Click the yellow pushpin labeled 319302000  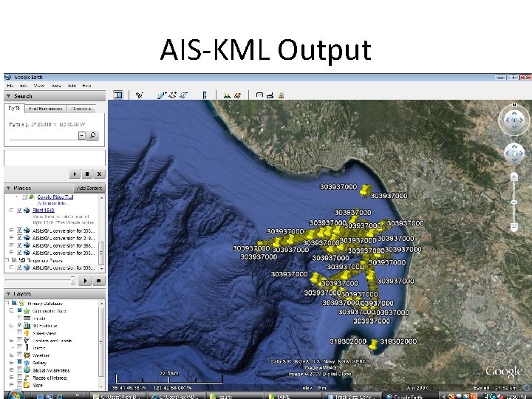(373, 345)
